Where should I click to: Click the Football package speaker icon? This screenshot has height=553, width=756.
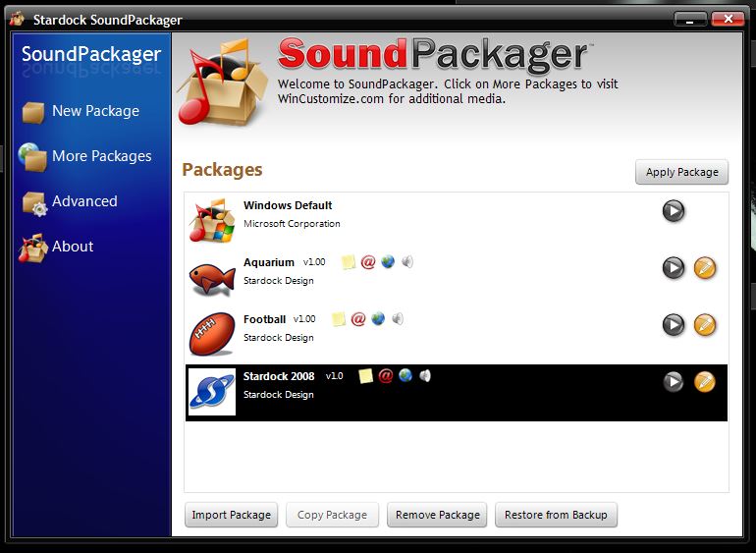(x=398, y=319)
